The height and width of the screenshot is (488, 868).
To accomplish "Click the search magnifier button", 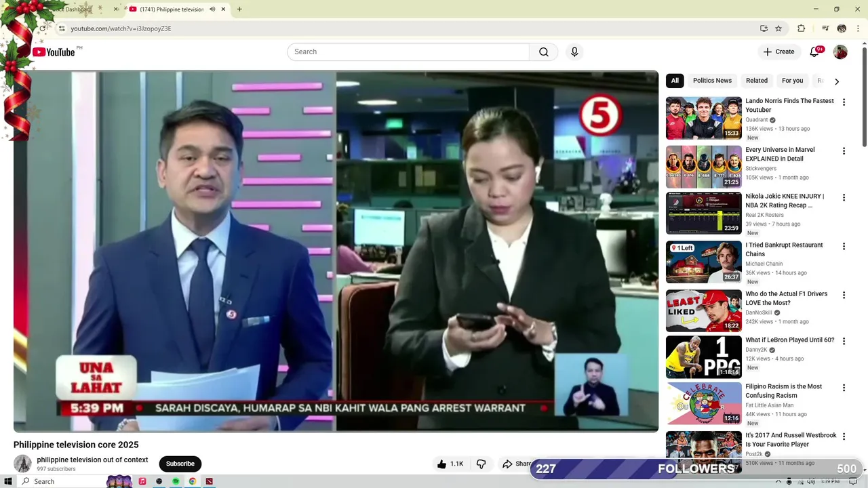I will pos(544,52).
